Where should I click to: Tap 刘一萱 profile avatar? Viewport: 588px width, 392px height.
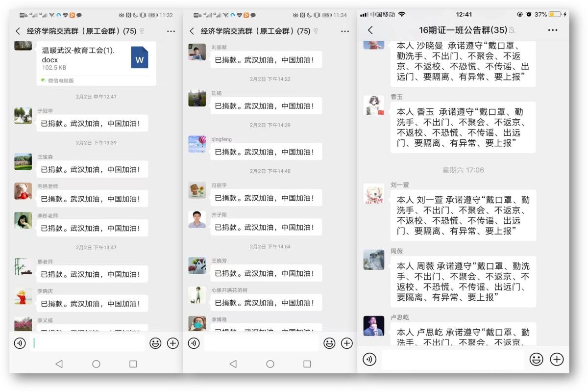(x=373, y=194)
